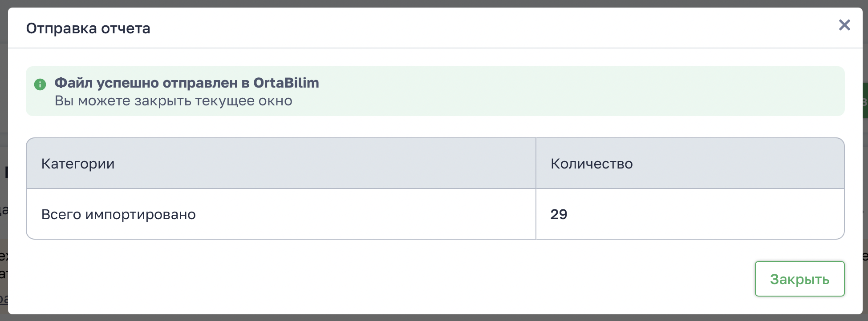Screen dimensions: 868x321
Task: Click the green info icon in the alert
Action: point(40,84)
